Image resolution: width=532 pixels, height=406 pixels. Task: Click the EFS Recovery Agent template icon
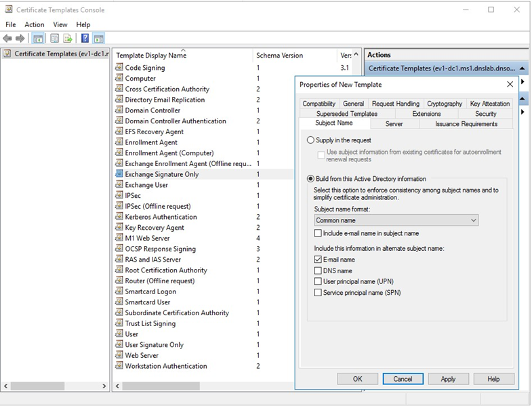[119, 131]
